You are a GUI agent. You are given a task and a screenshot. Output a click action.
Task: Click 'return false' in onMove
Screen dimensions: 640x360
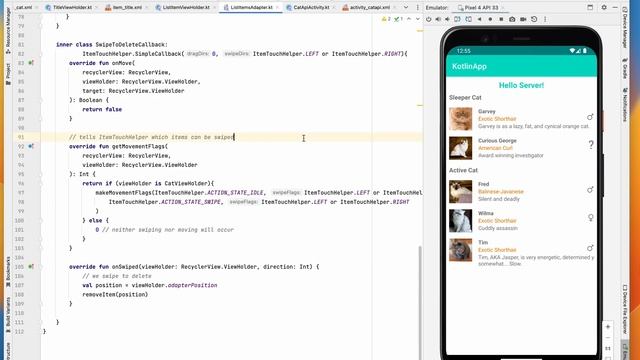tap(102, 109)
